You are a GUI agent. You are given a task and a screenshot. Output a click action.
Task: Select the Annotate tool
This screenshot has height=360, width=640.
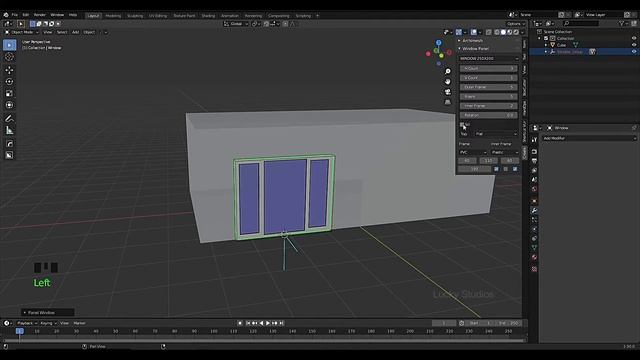click(9, 119)
